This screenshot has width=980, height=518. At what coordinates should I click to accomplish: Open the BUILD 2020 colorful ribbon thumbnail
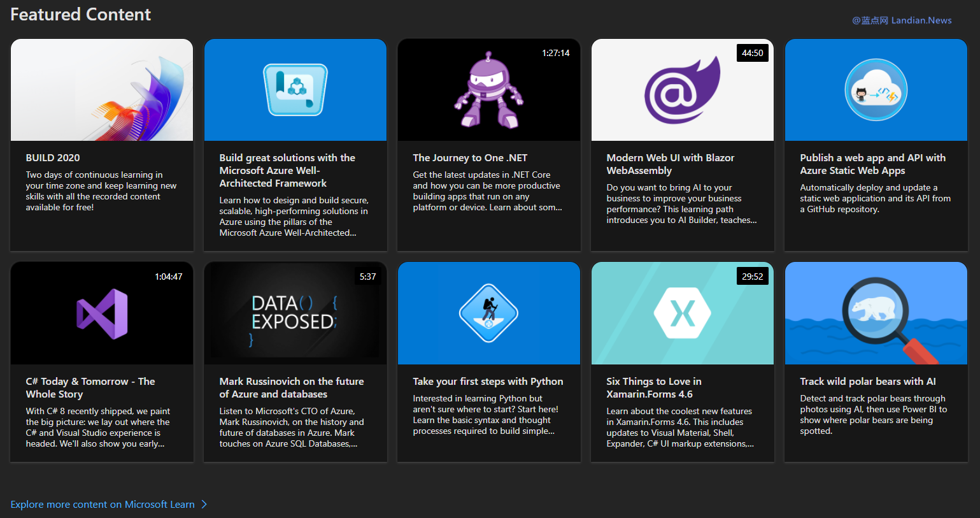[102, 90]
